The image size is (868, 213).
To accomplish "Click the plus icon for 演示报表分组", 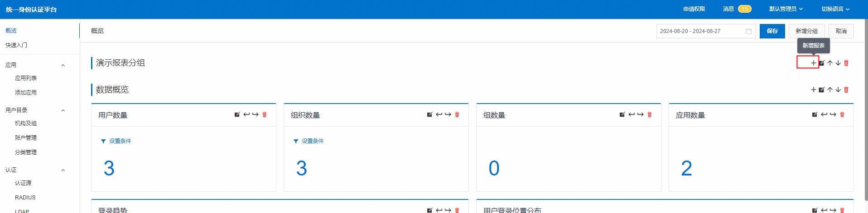I will pyautogui.click(x=813, y=63).
